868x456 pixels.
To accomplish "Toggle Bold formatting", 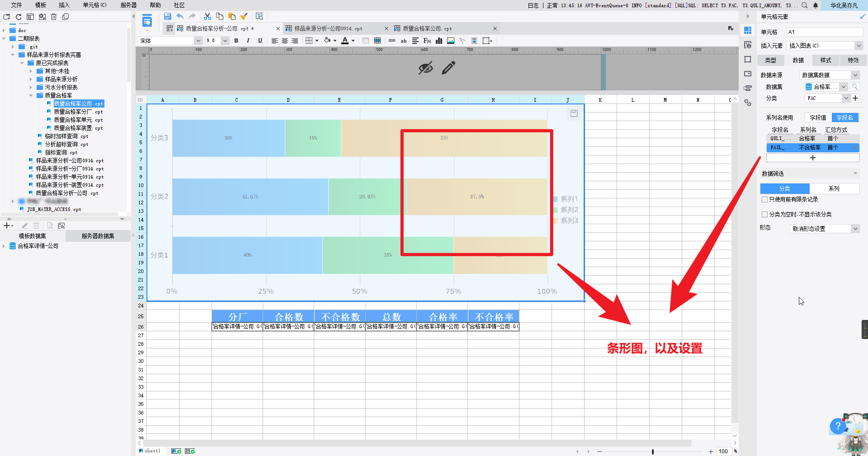I will point(236,41).
